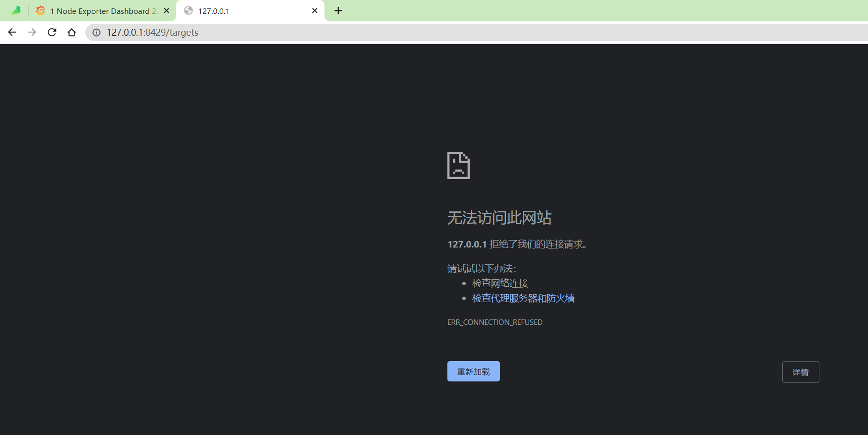Click the sad page error icon

(x=458, y=166)
